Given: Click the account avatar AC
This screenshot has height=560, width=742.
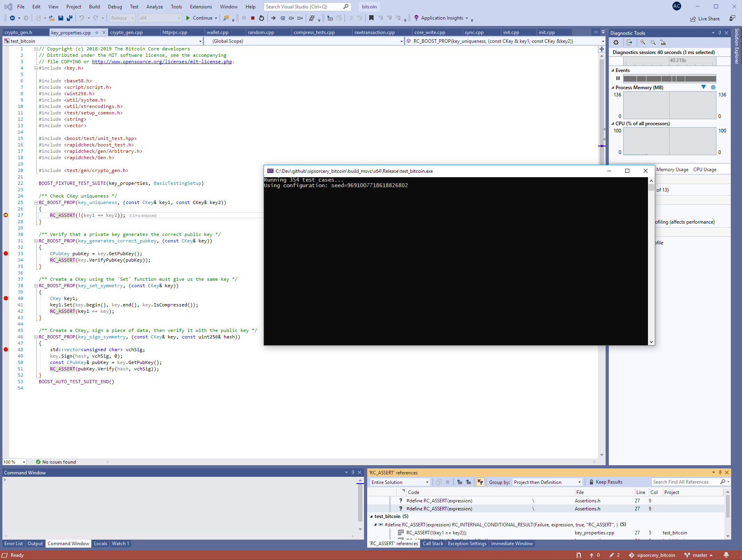Looking at the screenshot, I should [x=677, y=6].
